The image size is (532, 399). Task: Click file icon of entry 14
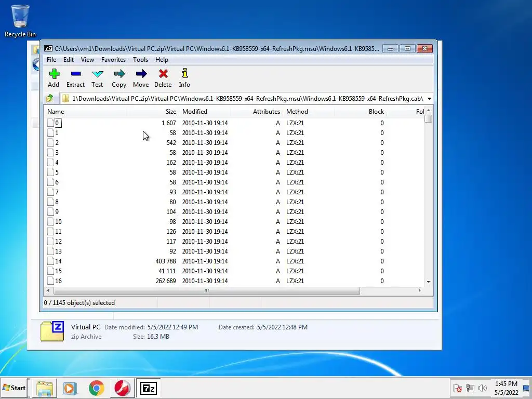coord(50,261)
